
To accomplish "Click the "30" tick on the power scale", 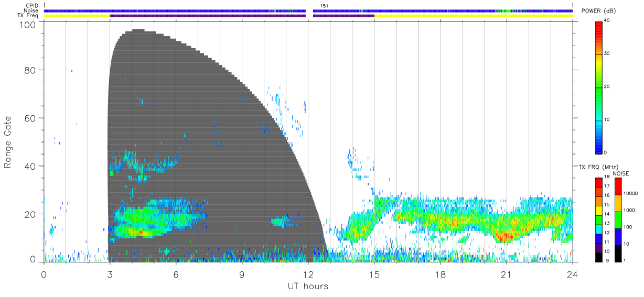I will point(606,53).
